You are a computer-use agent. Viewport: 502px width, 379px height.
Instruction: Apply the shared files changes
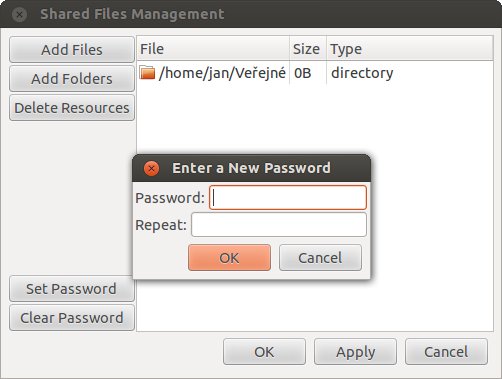click(355, 352)
